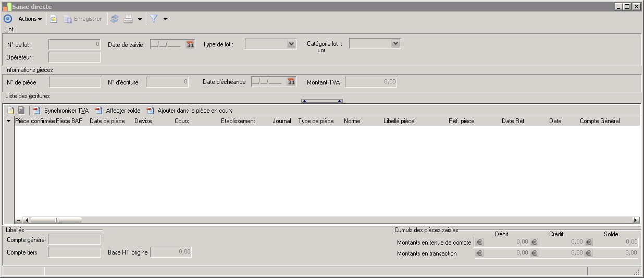This screenshot has height=278, width=644.
Task: Focus the Date d'échéance date field
Action: coord(269,82)
